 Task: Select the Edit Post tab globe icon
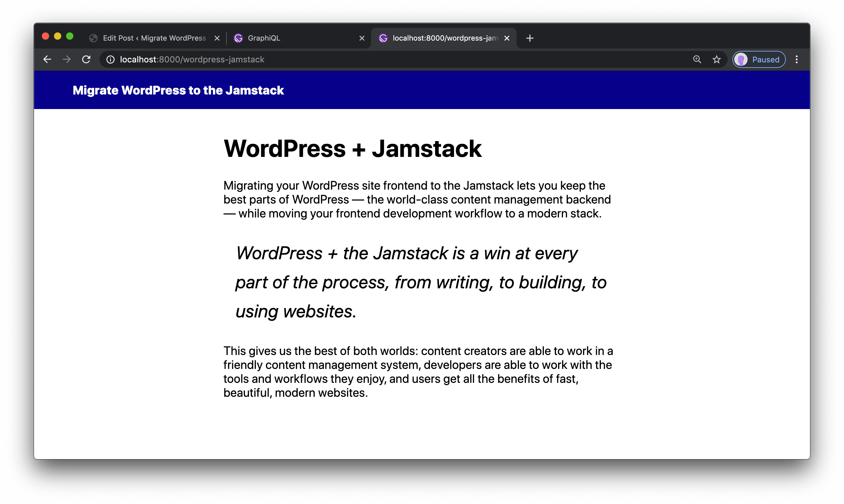point(93,38)
